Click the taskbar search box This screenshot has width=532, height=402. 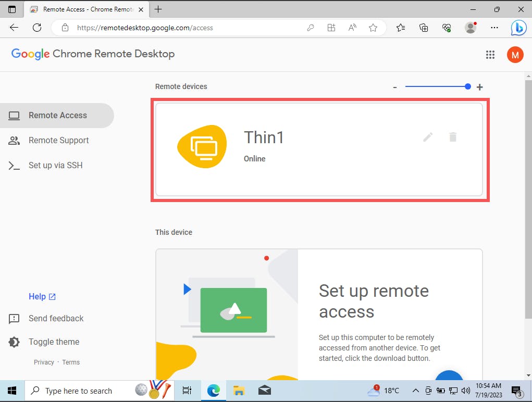coord(100,391)
